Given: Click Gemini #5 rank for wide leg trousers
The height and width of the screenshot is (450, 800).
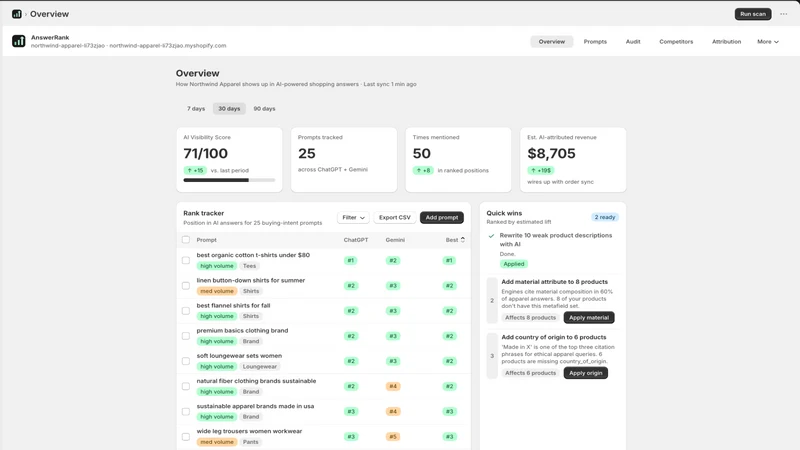Looking at the screenshot, I should coord(393,437).
